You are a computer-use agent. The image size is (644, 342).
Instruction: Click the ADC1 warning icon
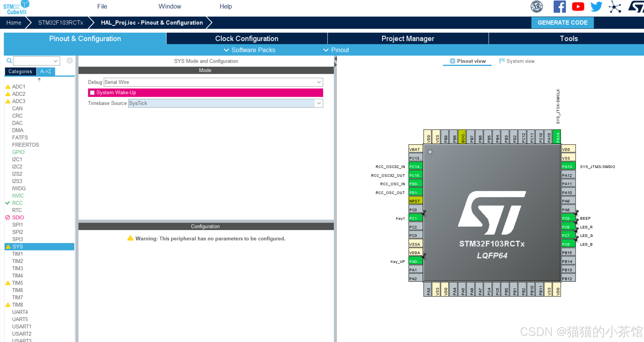click(x=8, y=87)
